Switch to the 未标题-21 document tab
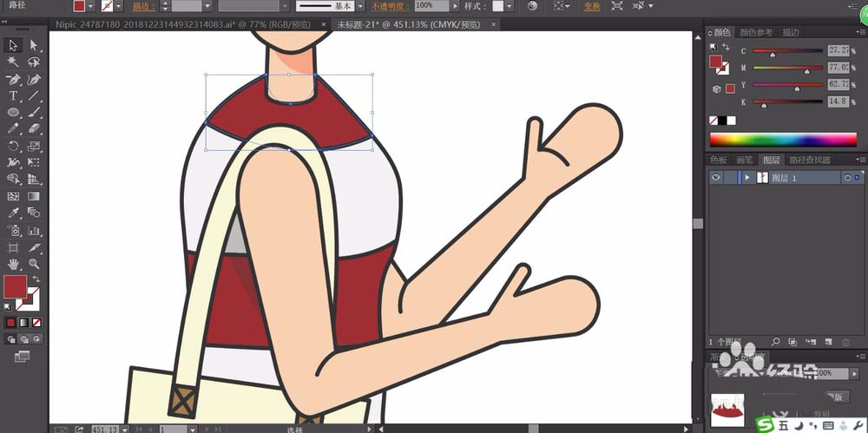The image size is (868, 433). coord(409,24)
